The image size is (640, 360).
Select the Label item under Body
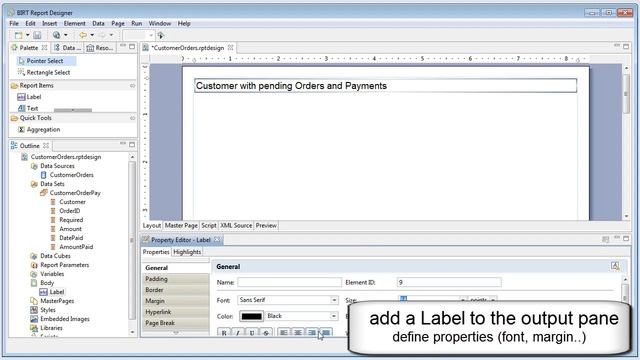[57, 292]
